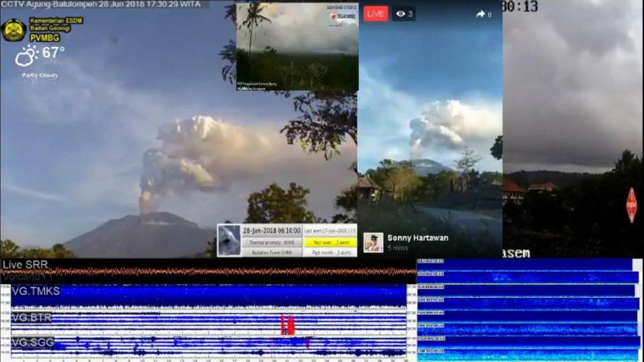Click the top spectrogram strip at right
The width and height of the screenshot is (644, 362).
524,264
